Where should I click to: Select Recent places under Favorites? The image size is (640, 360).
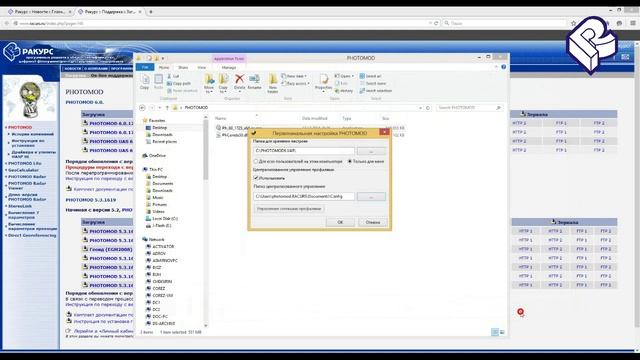point(164,142)
